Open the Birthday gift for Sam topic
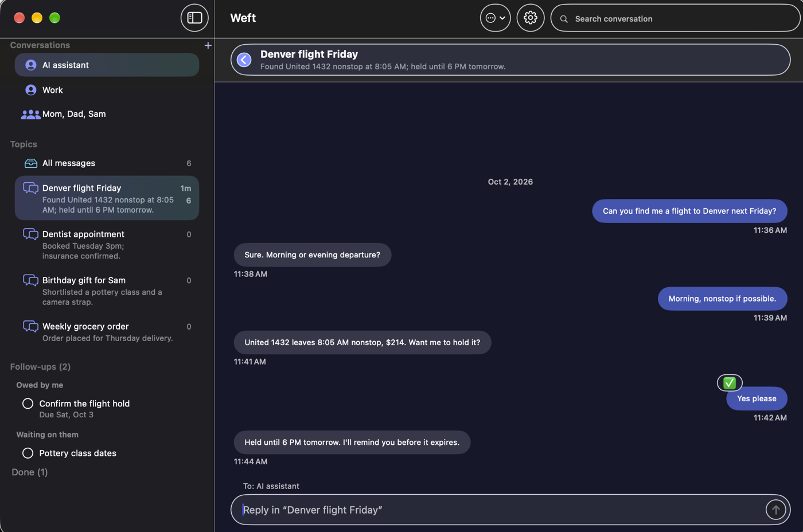Screen dimensions: 803x532 (x=107, y=291)
